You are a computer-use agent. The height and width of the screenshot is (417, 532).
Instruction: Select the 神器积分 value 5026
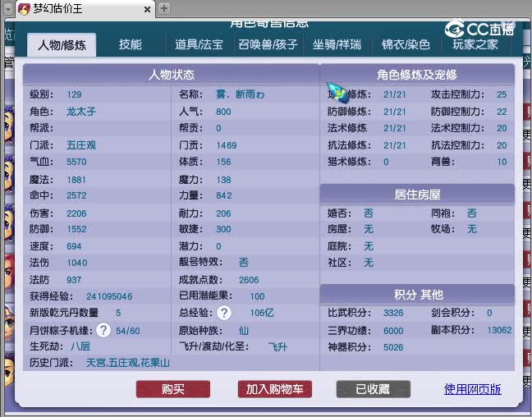(x=393, y=347)
